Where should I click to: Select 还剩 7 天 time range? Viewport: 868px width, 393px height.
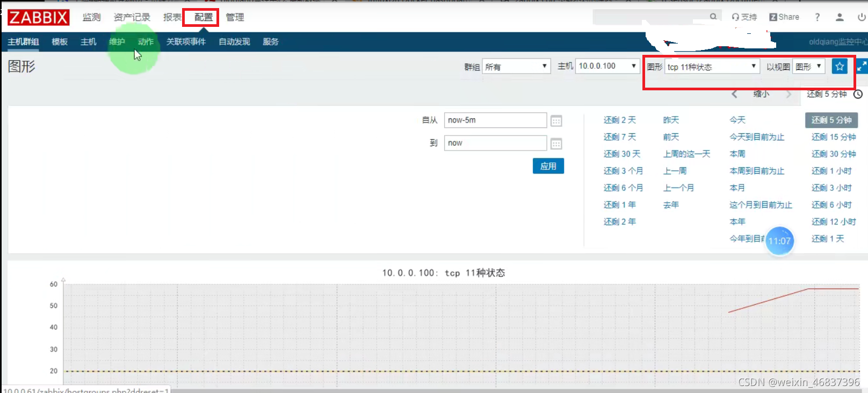620,137
